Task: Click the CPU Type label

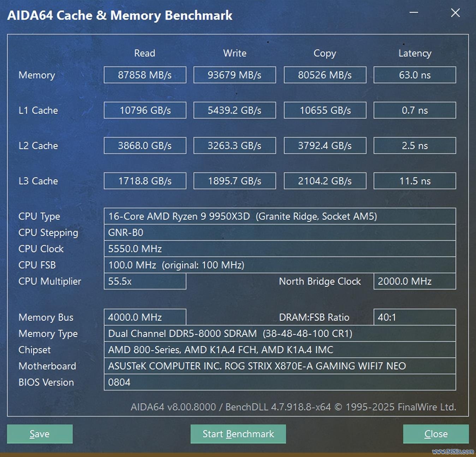Action: pos(39,216)
